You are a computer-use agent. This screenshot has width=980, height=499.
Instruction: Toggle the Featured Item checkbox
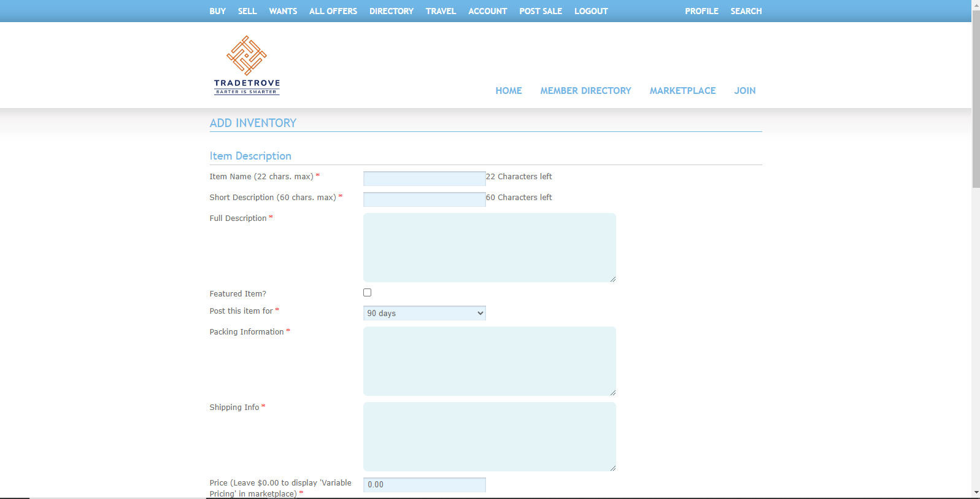367,293
